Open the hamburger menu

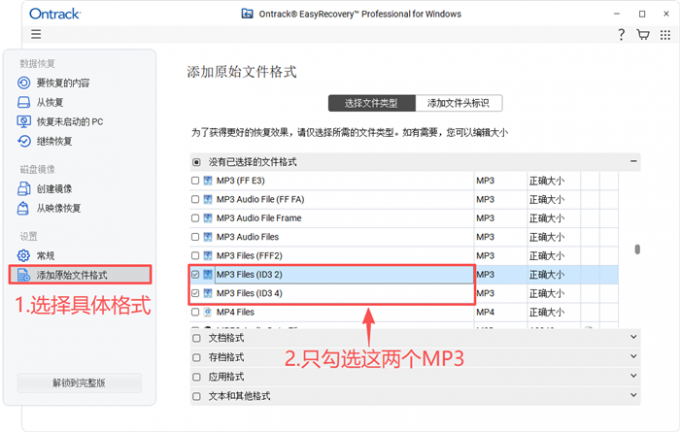36,34
